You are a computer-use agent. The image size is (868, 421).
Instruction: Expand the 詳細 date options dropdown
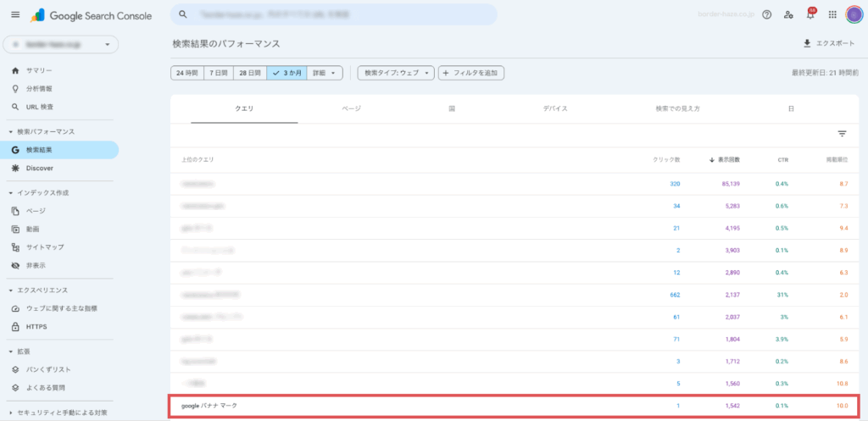[x=324, y=74]
